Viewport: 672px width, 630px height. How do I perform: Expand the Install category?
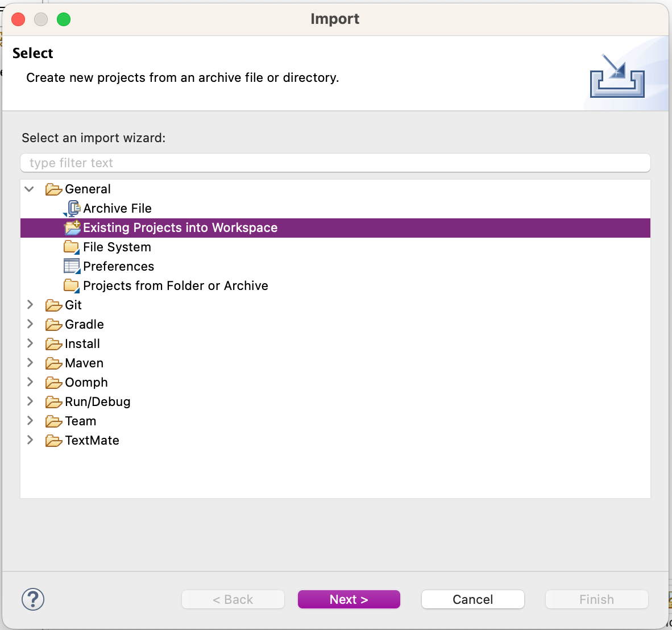pos(30,344)
